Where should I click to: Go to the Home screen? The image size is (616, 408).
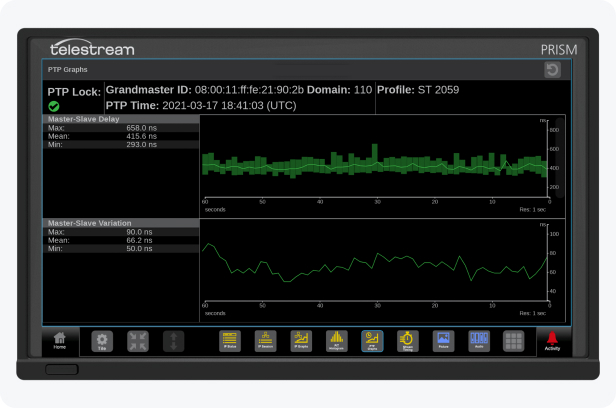[x=60, y=340]
